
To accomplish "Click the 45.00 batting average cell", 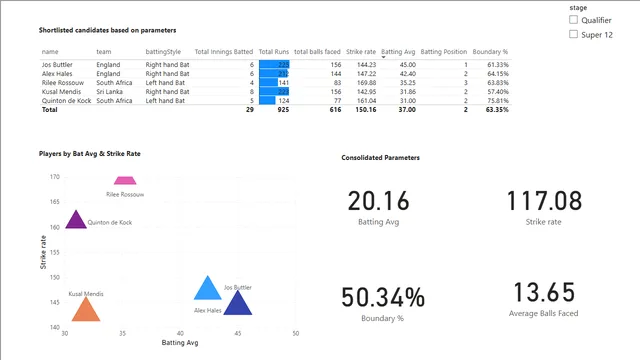I will click(408, 64).
